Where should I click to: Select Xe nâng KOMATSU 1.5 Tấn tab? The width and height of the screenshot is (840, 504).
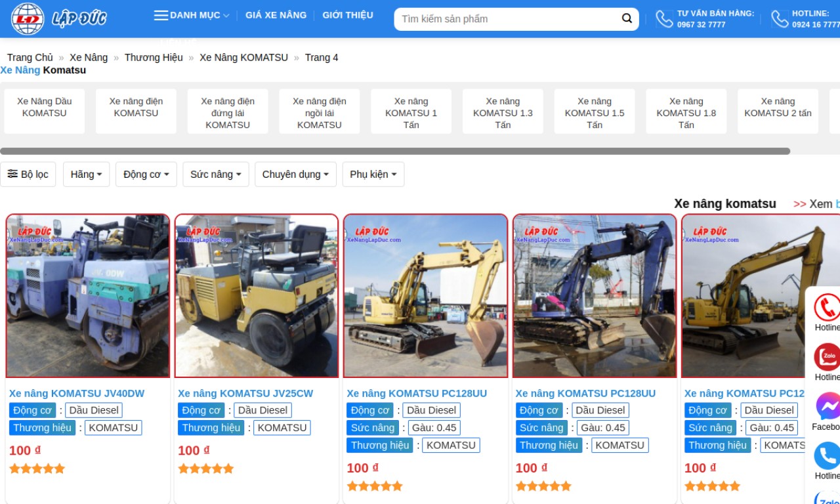pos(595,112)
